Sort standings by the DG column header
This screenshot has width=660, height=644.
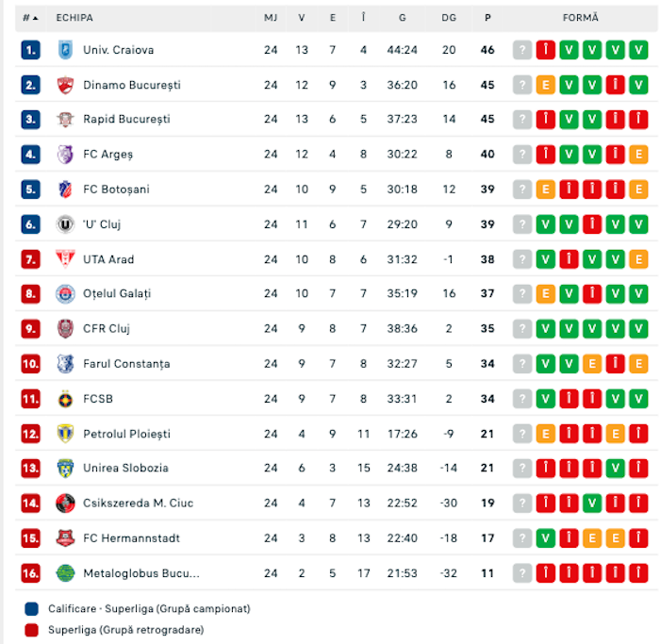[449, 18]
